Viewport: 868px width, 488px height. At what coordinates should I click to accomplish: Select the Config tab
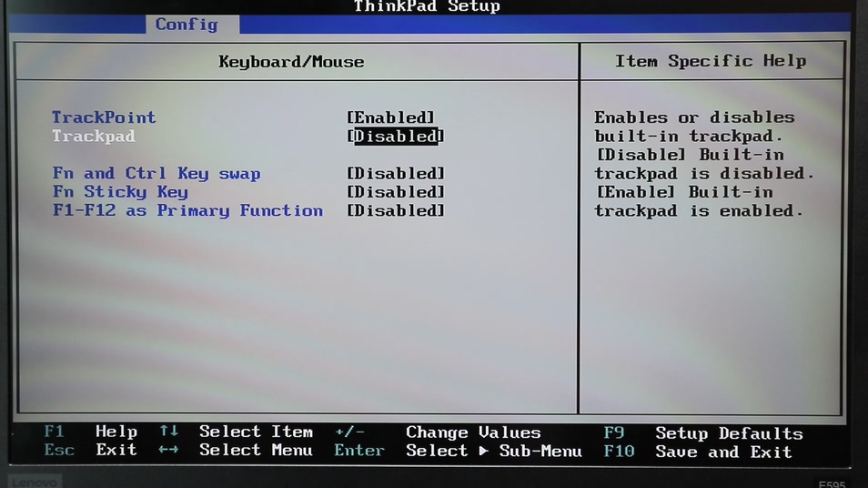[192, 25]
